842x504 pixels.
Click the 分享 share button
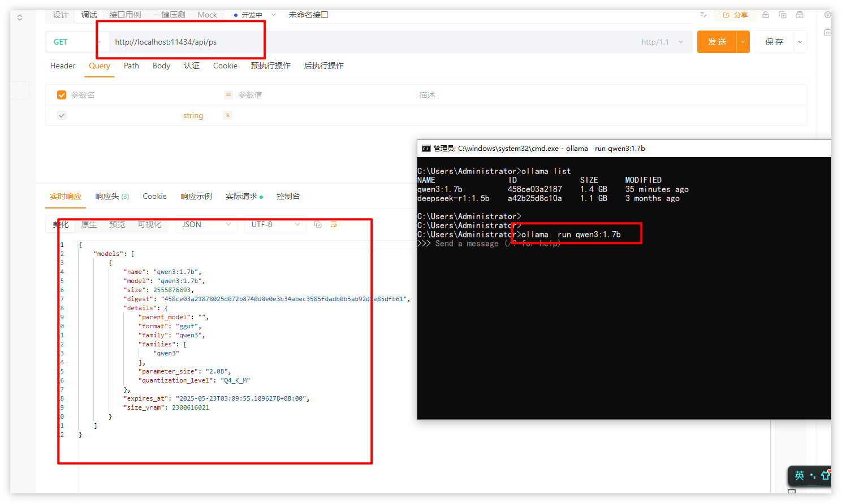pos(735,15)
